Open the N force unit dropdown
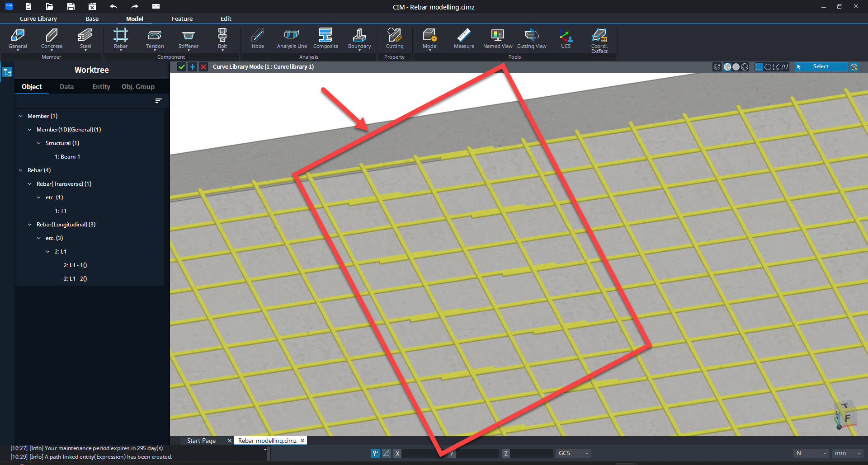This screenshot has height=465, width=868. click(811, 453)
